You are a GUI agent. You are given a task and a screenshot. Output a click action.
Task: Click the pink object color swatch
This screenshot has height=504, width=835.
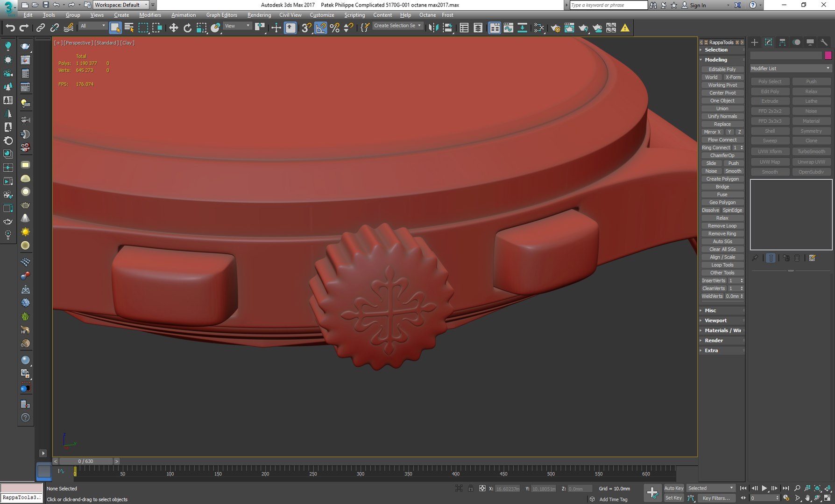(x=828, y=56)
